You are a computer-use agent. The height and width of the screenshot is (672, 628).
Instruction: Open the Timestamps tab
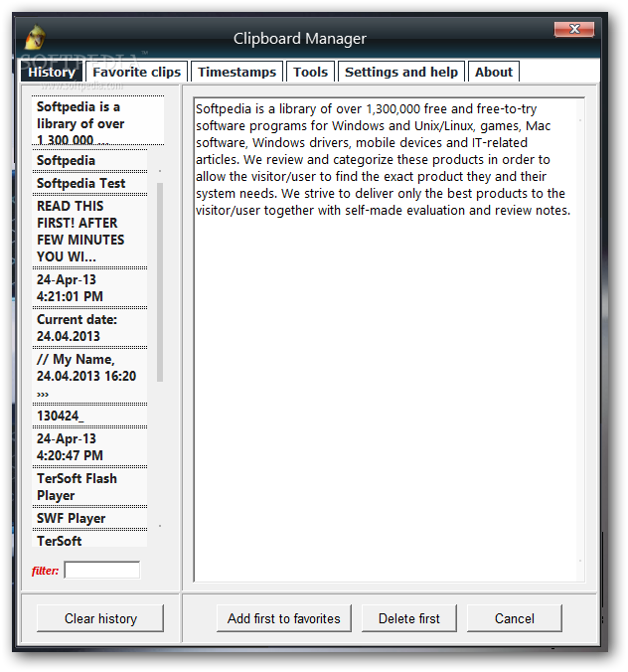[236, 72]
